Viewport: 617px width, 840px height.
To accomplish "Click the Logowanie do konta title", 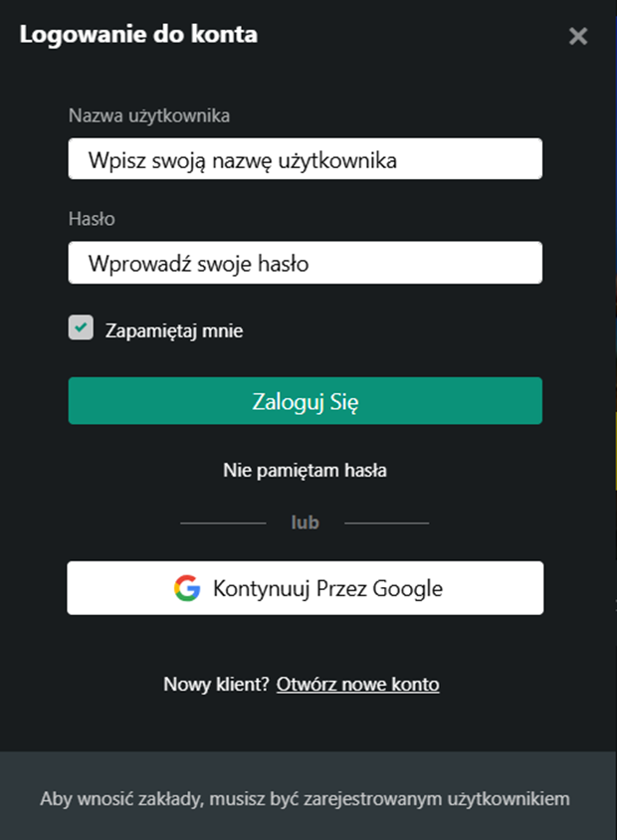I will coord(138,35).
